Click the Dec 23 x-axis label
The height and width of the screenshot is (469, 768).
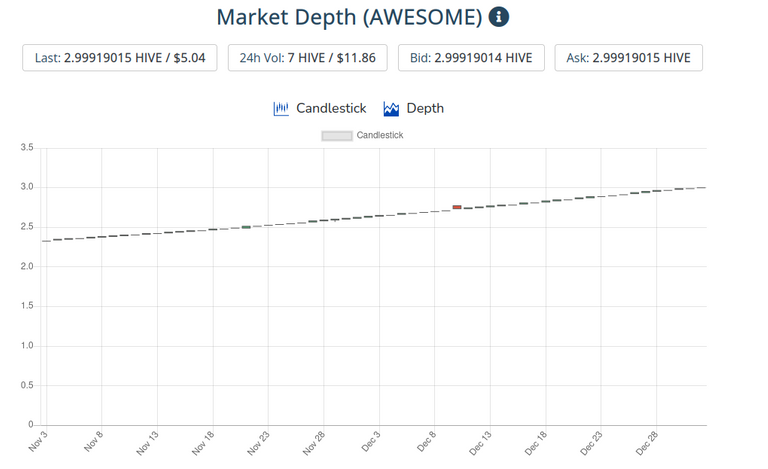tap(591, 443)
